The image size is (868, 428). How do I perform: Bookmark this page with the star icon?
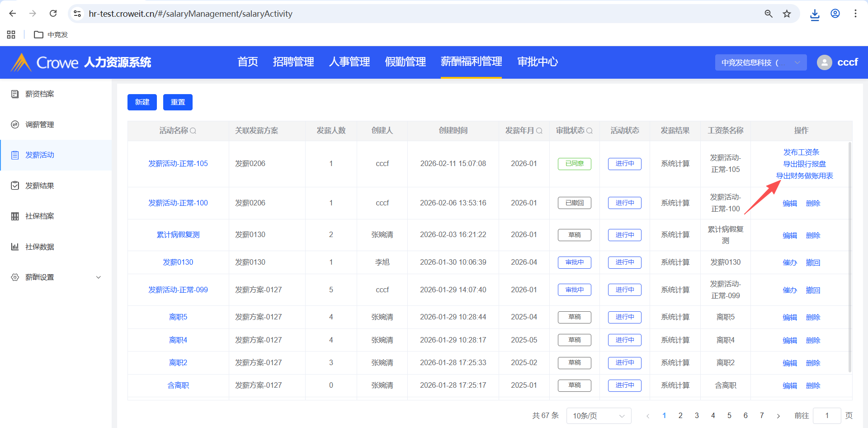pyautogui.click(x=787, y=14)
